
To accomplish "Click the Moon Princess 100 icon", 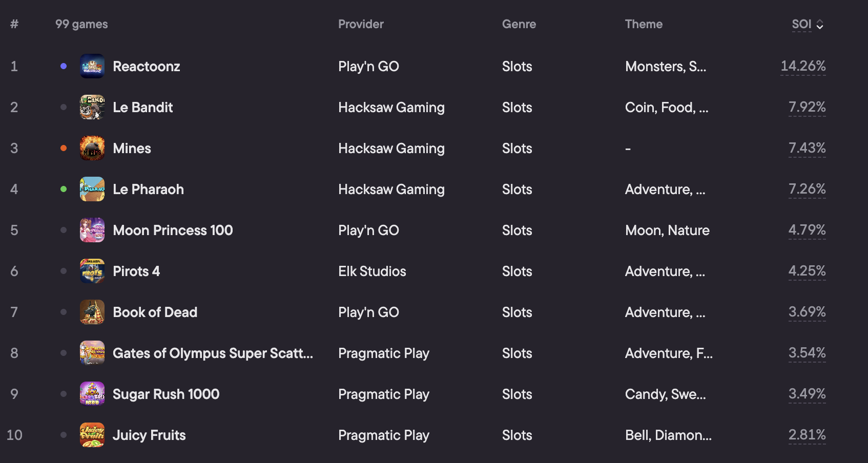I will (x=92, y=230).
